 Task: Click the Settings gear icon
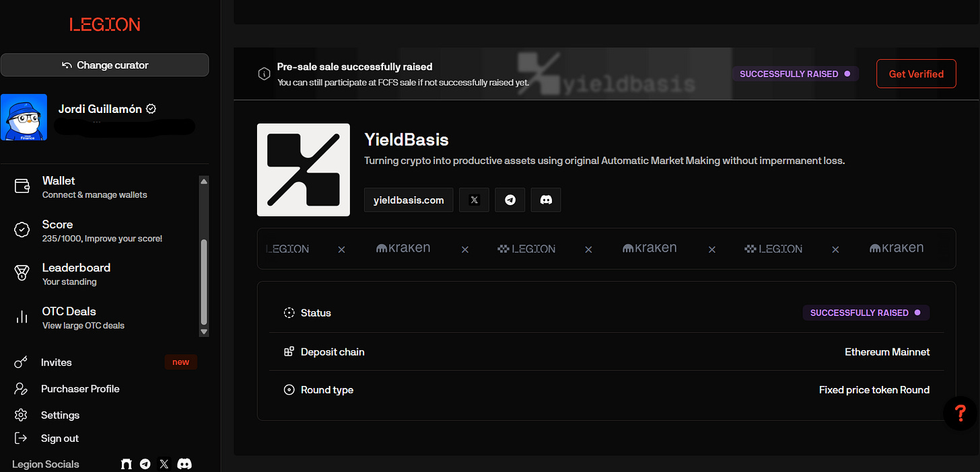(21, 415)
